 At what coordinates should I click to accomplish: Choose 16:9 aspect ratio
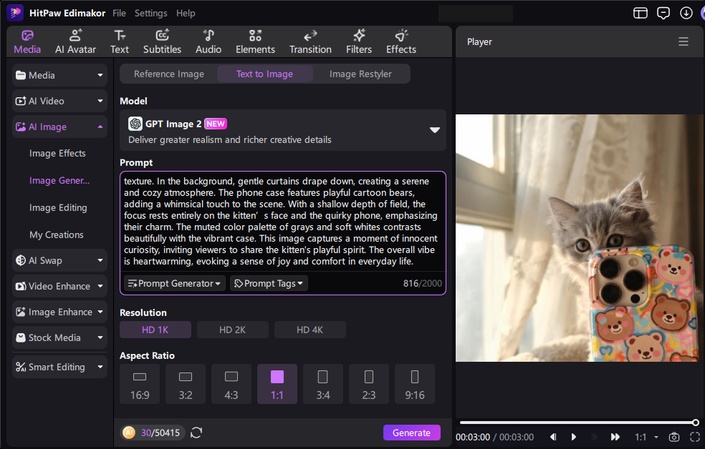(x=140, y=384)
